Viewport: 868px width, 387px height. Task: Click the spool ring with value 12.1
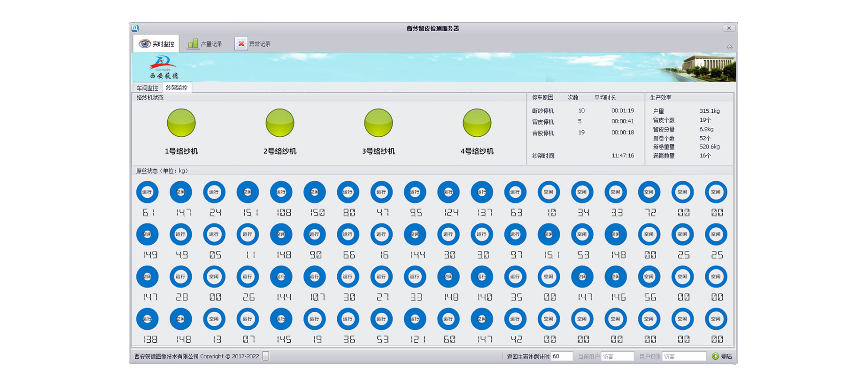(x=415, y=319)
